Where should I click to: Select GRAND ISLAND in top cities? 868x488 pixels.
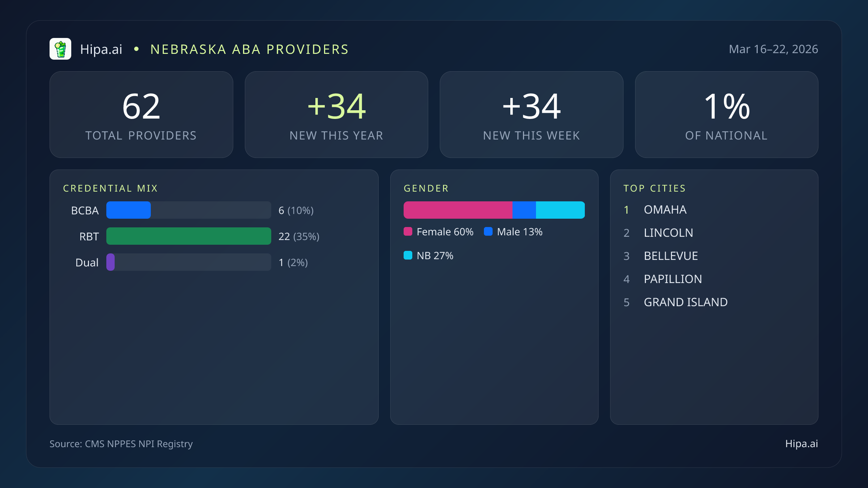click(x=686, y=302)
